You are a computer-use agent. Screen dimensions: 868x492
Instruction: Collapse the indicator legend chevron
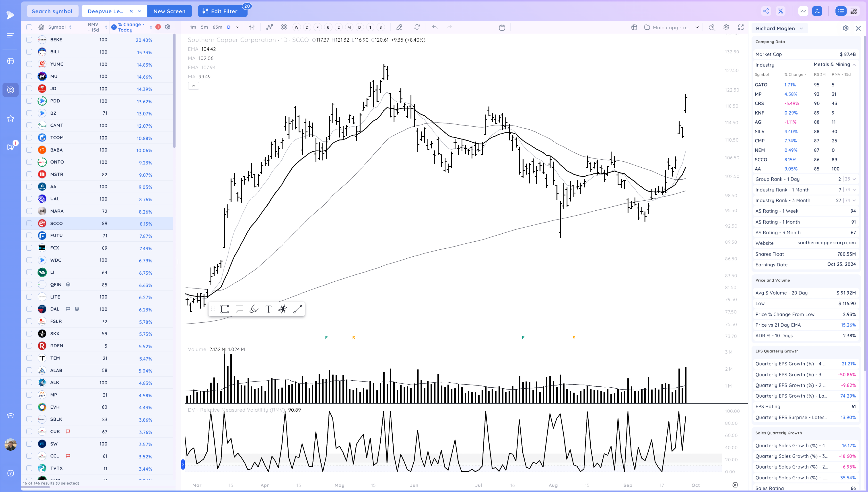[193, 86]
